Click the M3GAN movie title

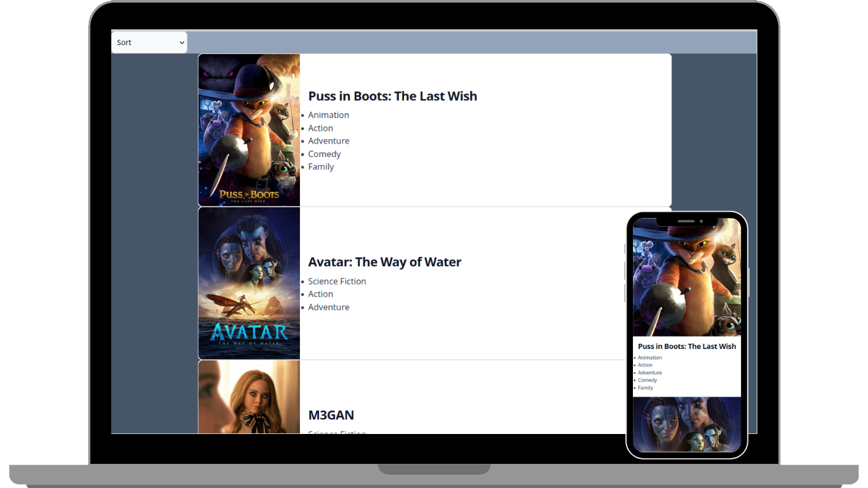coord(331,415)
